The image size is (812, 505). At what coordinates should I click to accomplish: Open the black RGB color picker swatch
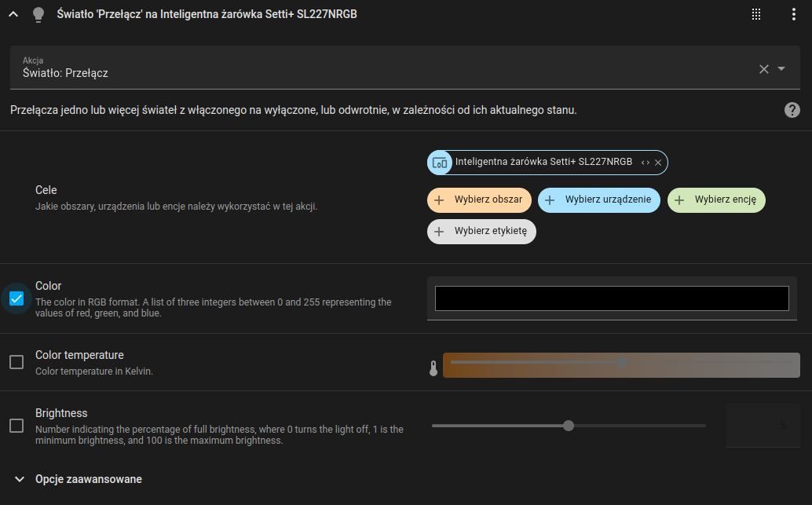(x=612, y=298)
